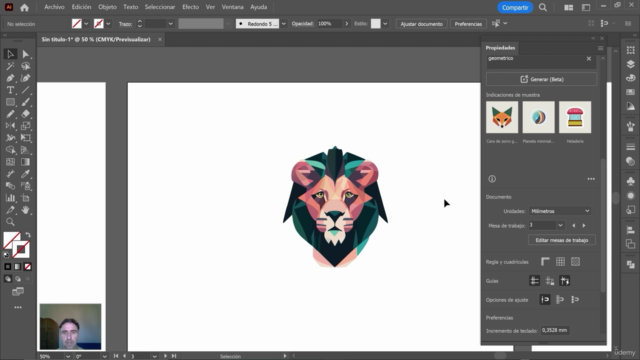The width and height of the screenshot is (640, 360).
Task: Select the Hand tool
Action: (x=26, y=210)
